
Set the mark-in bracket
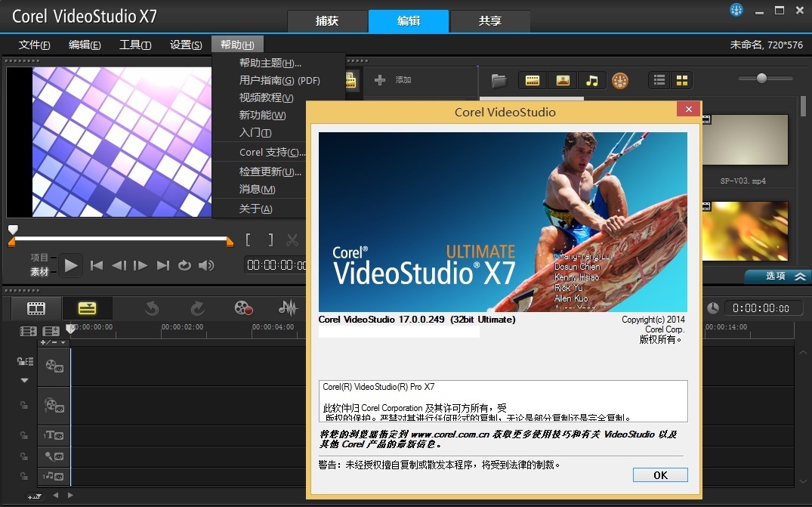pyautogui.click(x=248, y=240)
